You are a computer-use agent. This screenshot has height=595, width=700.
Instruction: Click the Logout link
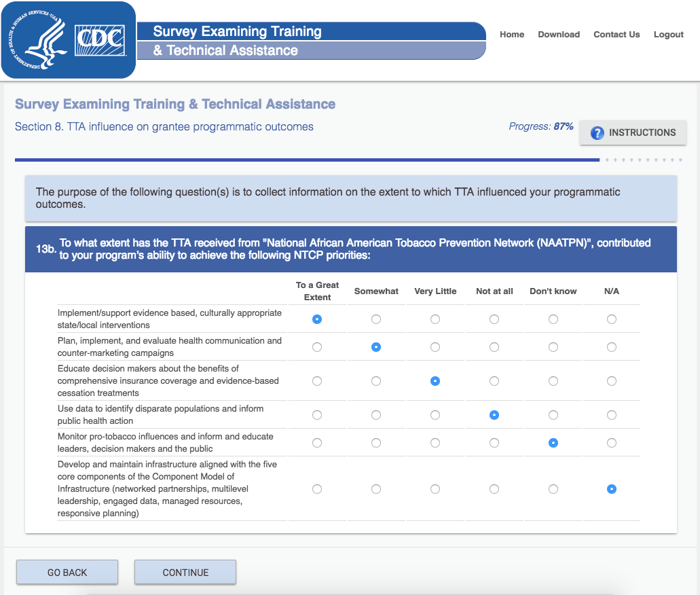(668, 35)
